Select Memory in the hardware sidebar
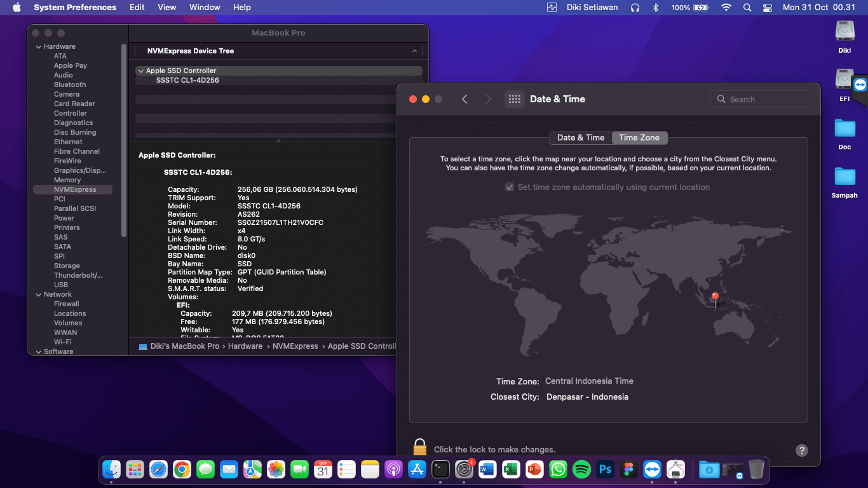Viewport: 868px width, 488px height. pyautogui.click(x=67, y=180)
